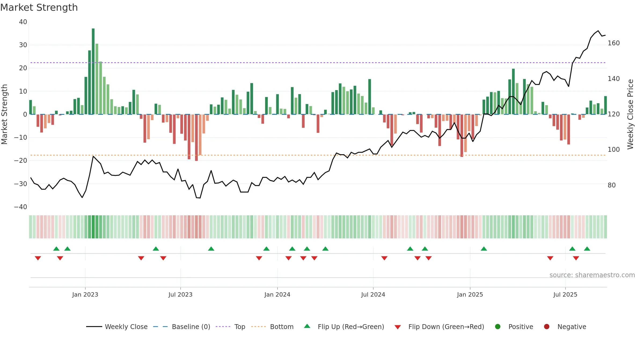
Task: Click the 160 price axis label
Action: (614, 43)
